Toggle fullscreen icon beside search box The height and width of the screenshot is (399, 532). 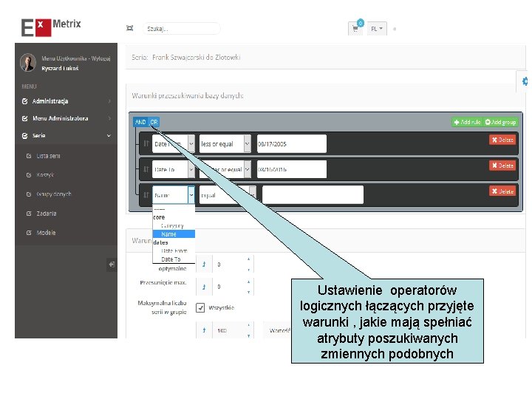pyautogui.click(x=129, y=28)
